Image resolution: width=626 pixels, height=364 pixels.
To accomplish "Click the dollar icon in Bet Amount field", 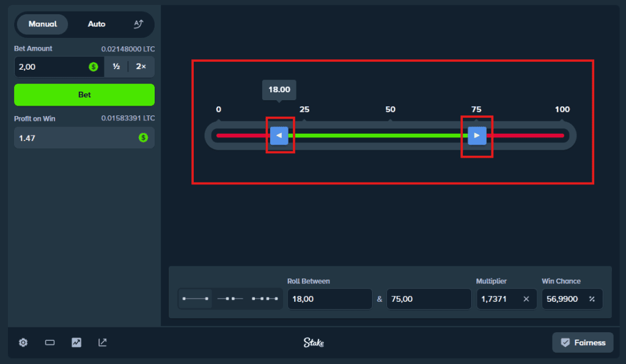I will (94, 67).
